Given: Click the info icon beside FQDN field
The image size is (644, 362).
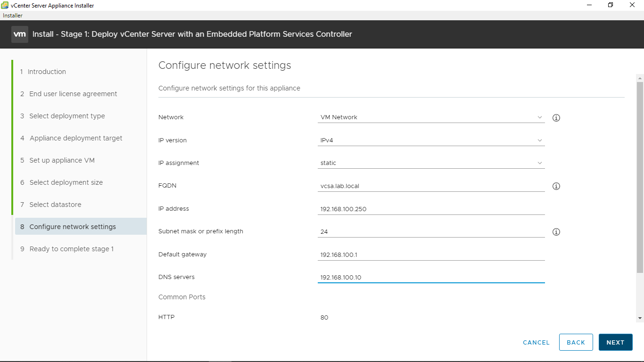Looking at the screenshot, I should tap(556, 186).
